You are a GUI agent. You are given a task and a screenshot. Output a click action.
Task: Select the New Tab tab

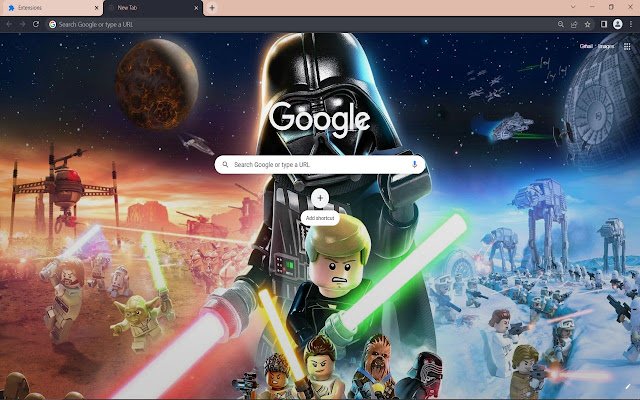(x=153, y=8)
